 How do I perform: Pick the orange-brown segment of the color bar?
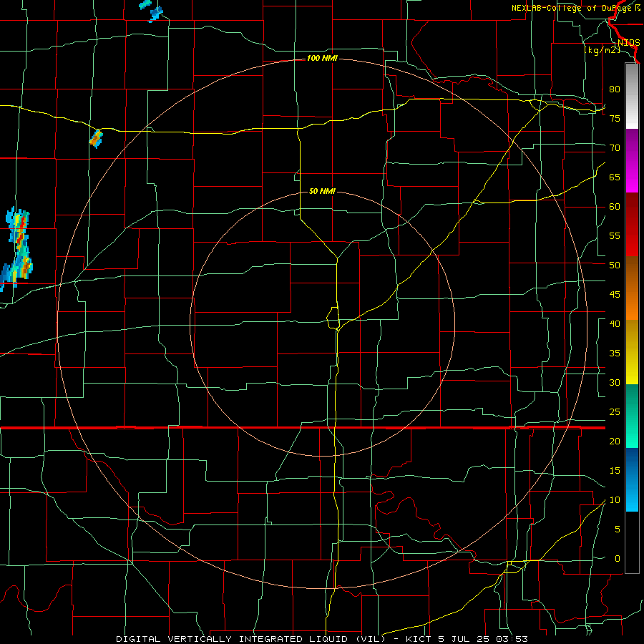[x=632, y=288]
